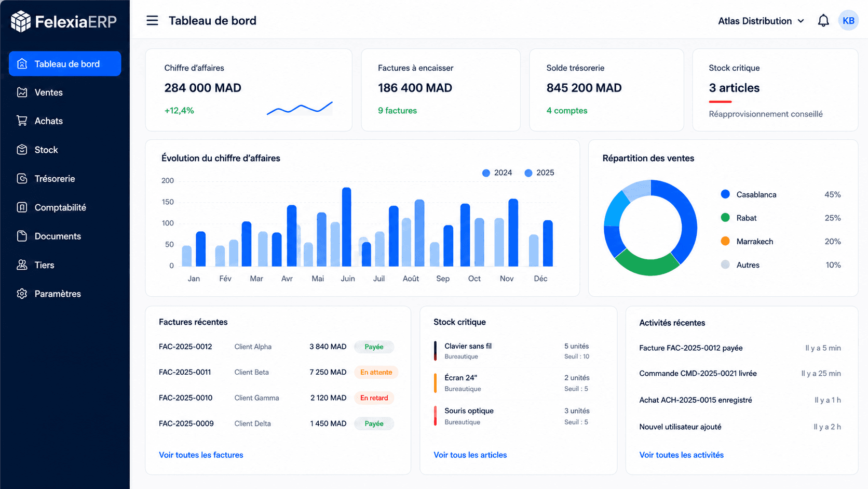
Task: Follow the Voir toutes les factures link
Action: [x=201, y=455]
